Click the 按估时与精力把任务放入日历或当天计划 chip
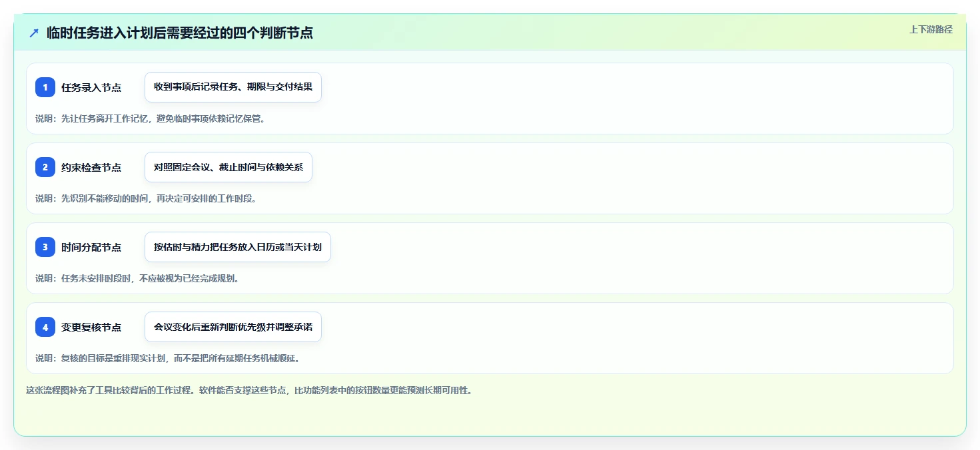Screen dimensions: 980x450 coord(238,247)
